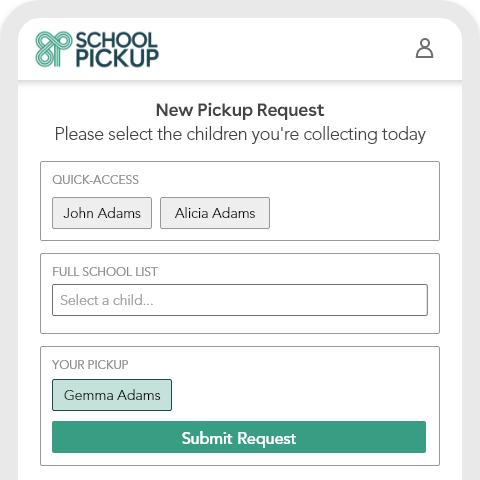Viewport: 480px width, 480px height.
Task: Click the children collecting today subtitle
Action: pyautogui.click(x=240, y=134)
